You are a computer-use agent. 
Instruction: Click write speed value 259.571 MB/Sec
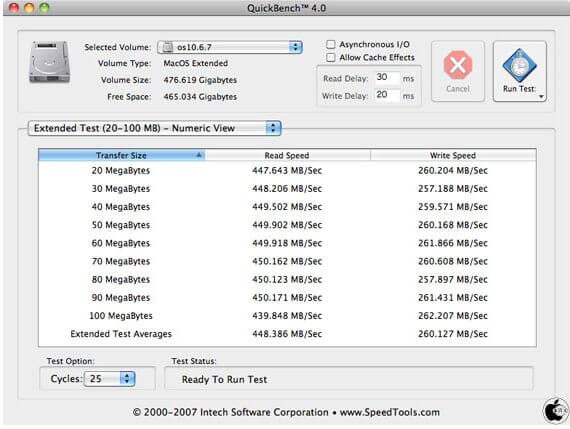tap(453, 207)
